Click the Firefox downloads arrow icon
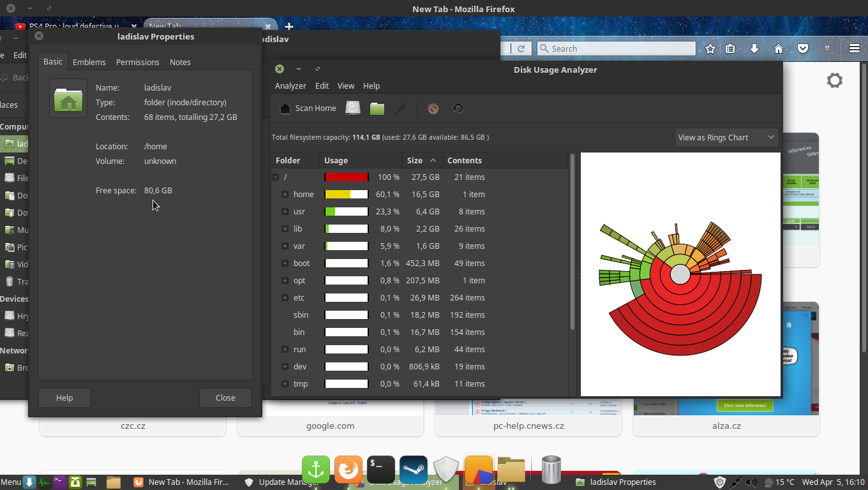Screen dimensions: 868x490 coord(754,48)
